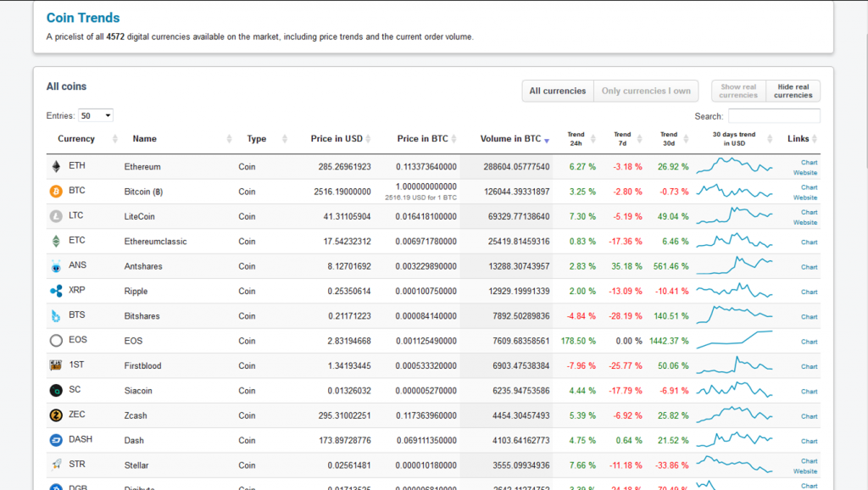Click the Coin Trends heading
Screen dimensions: 868x490
pyautogui.click(x=83, y=18)
